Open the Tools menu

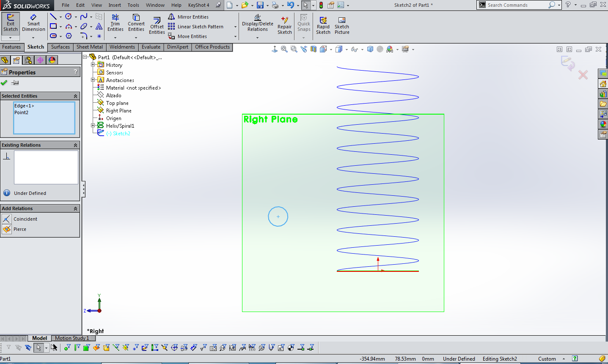(x=133, y=5)
